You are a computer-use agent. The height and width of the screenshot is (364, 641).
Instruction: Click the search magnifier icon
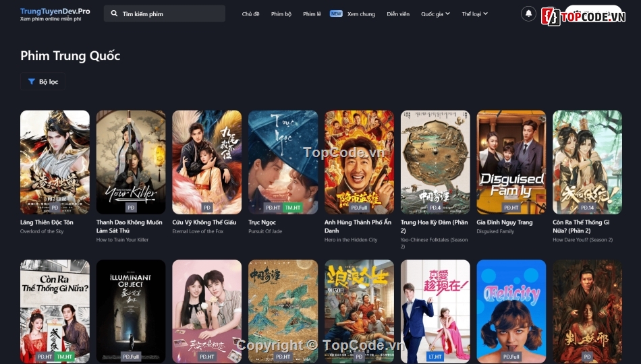[x=114, y=13]
